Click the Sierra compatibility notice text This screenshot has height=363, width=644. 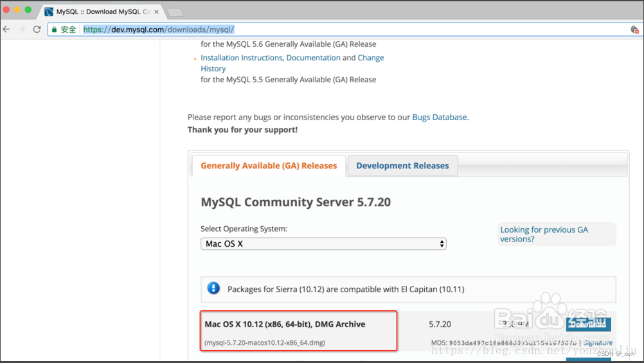(x=346, y=290)
